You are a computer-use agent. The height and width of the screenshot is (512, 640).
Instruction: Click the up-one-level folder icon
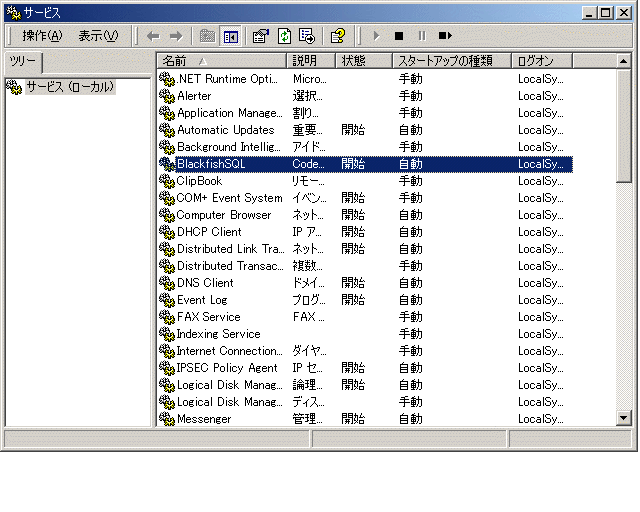click(x=207, y=36)
